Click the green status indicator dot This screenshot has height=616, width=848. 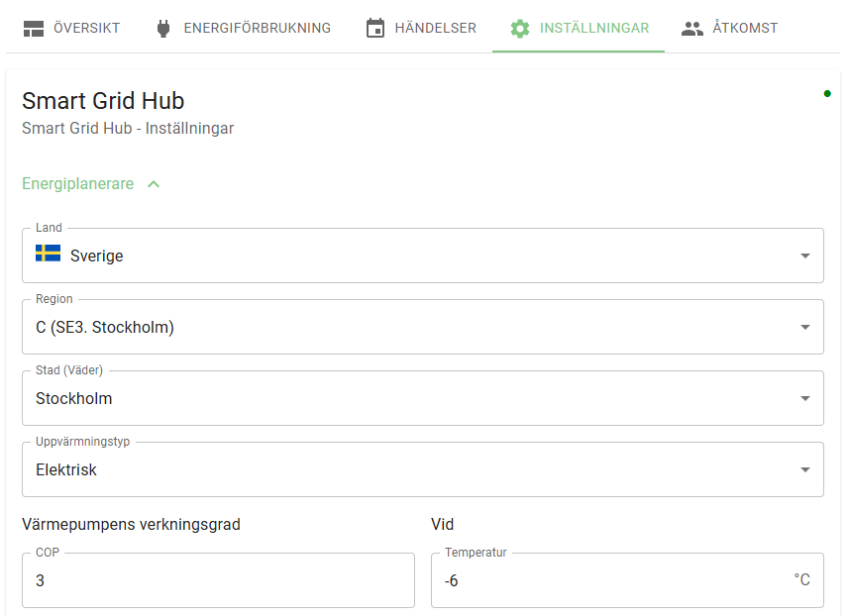tap(827, 94)
